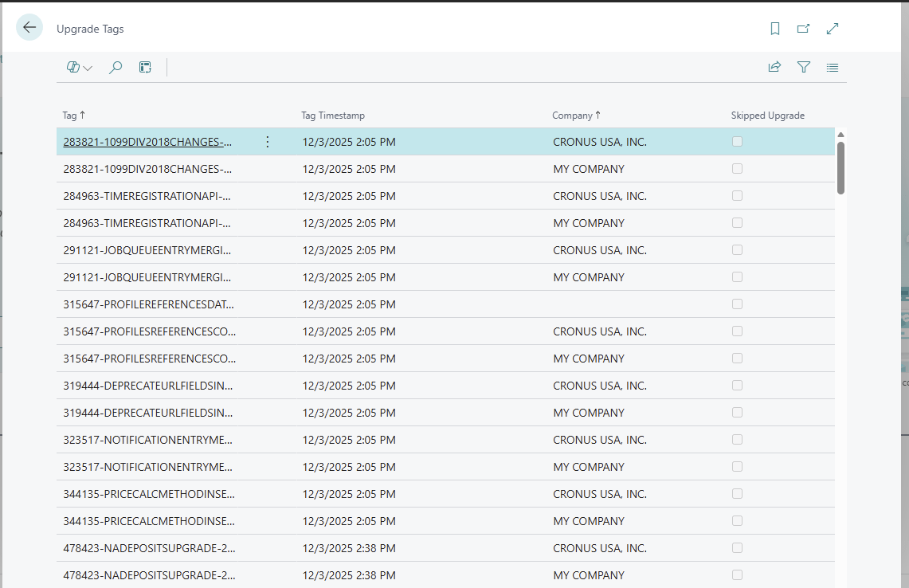Open the Tag column header menu

click(73, 116)
